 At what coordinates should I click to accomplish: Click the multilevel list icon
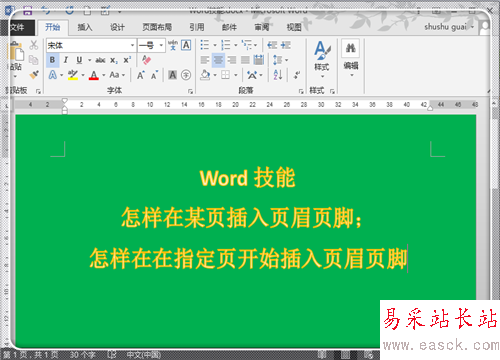click(247, 45)
